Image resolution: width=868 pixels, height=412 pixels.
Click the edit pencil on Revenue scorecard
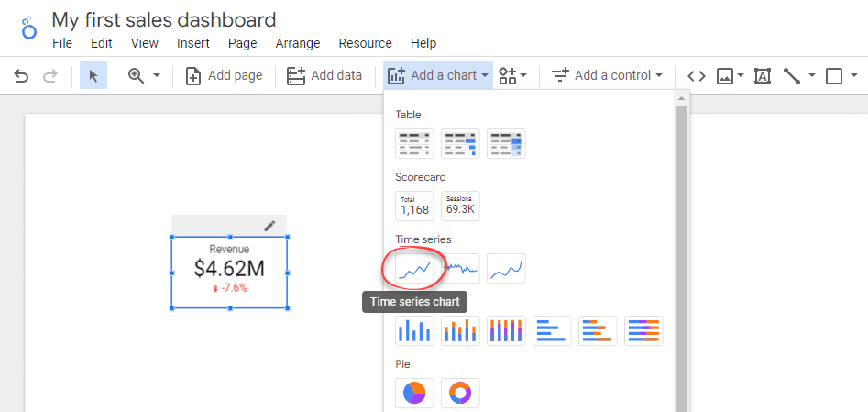tap(269, 225)
